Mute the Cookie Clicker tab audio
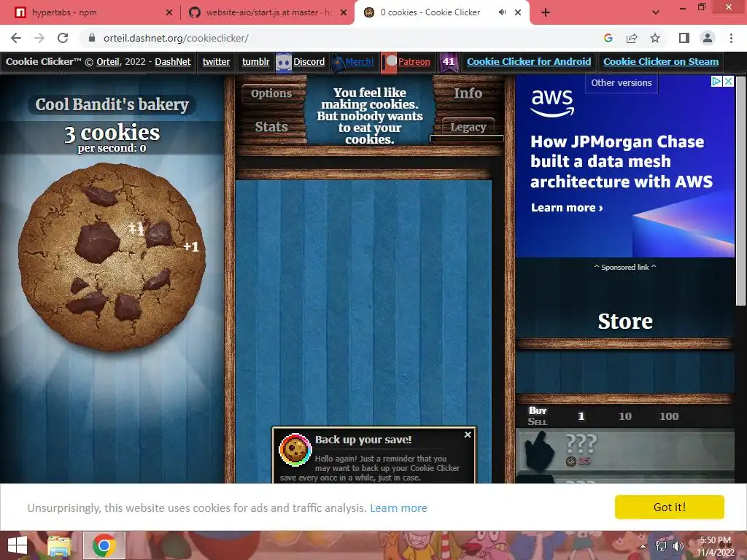Screen dimensions: 747x560 coord(502,12)
